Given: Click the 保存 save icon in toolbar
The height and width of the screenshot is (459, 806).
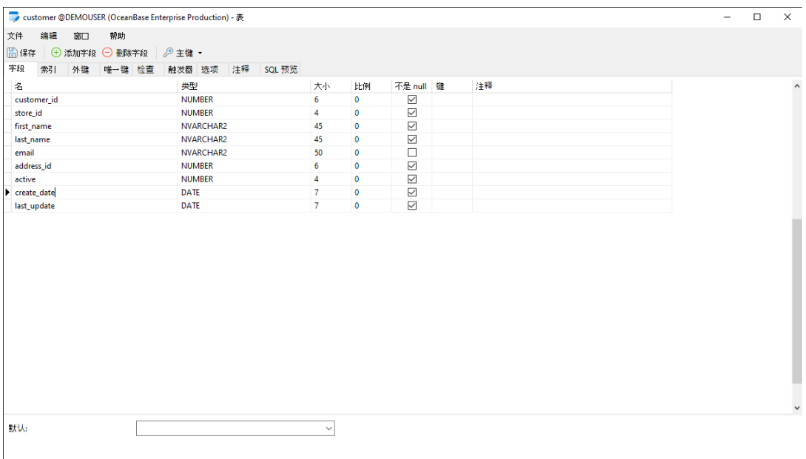Looking at the screenshot, I should tap(13, 52).
